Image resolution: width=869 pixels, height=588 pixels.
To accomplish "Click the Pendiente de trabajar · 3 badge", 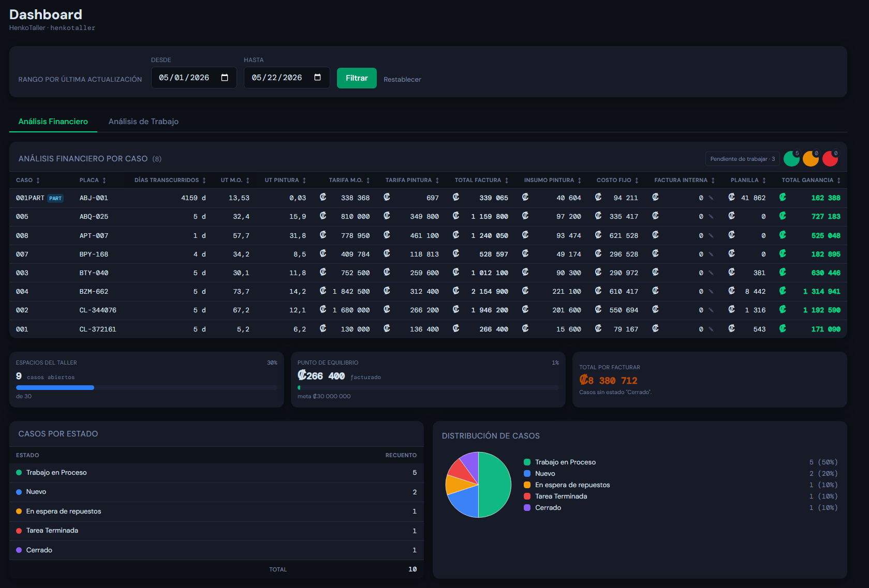I will coord(742,159).
